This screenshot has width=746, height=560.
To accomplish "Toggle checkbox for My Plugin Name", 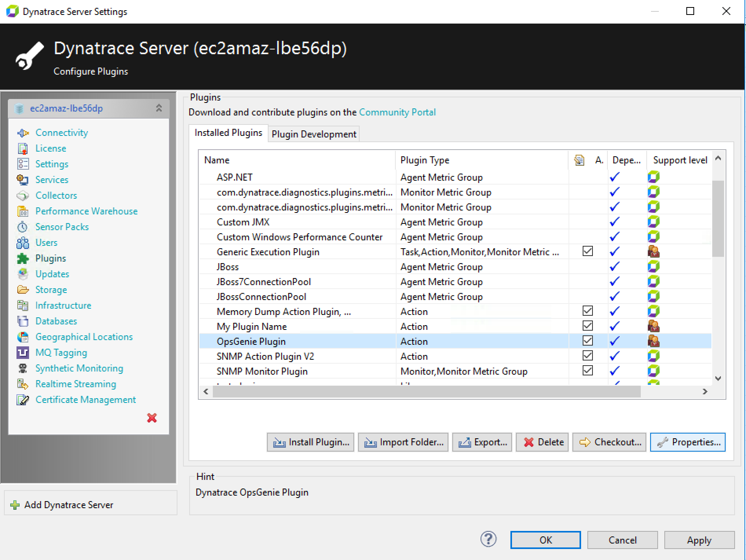I will click(588, 326).
